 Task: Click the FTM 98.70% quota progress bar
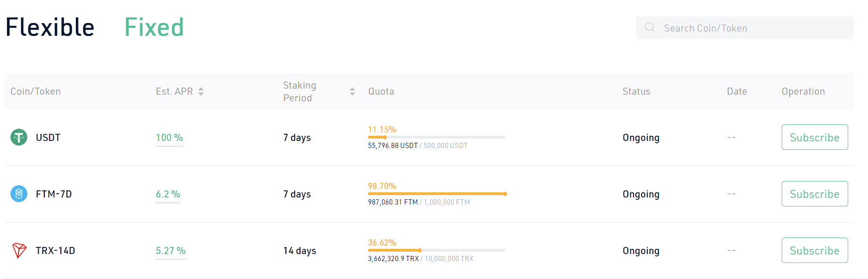coord(437,194)
